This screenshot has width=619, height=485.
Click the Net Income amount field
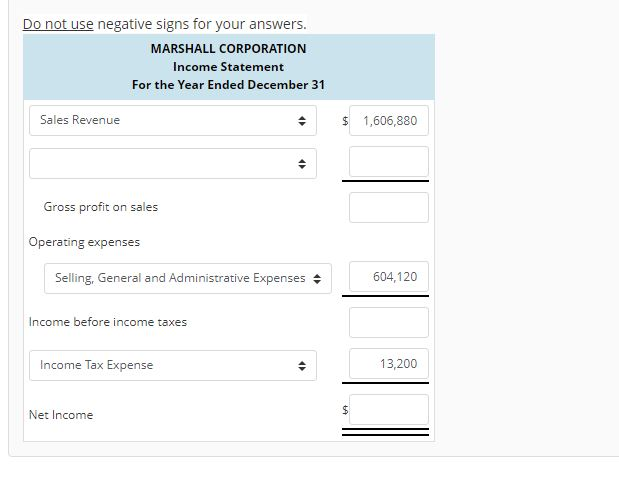coord(389,410)
